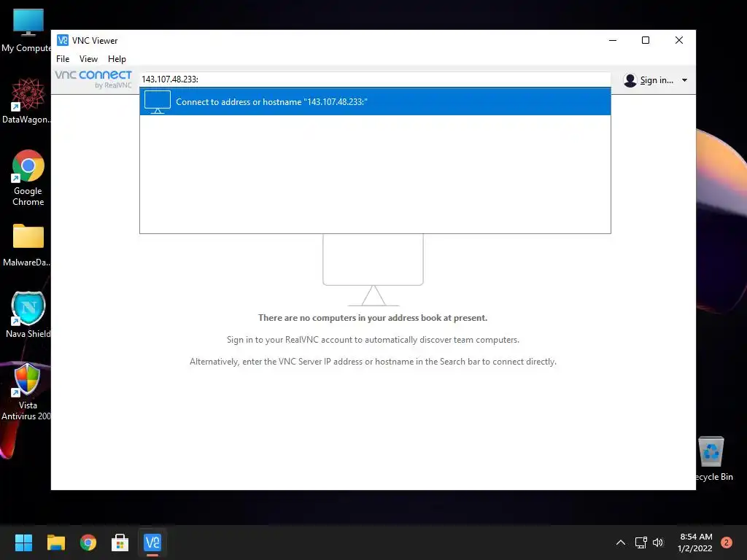Image resolution: width=747 pixels, height=560 pixels.
Task: Open the clock showing 8:54 AM
Action: [x=694, y=542]
